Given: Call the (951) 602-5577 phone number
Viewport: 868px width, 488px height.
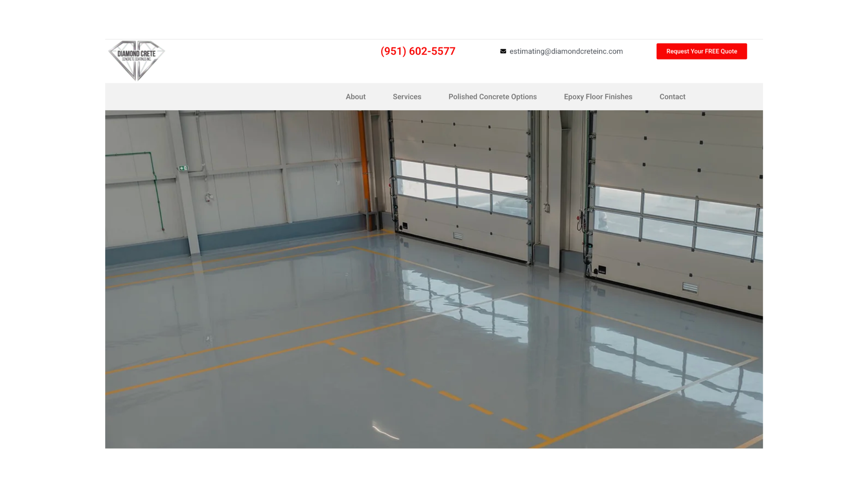Looking at the screenshot, I should 418,51.
